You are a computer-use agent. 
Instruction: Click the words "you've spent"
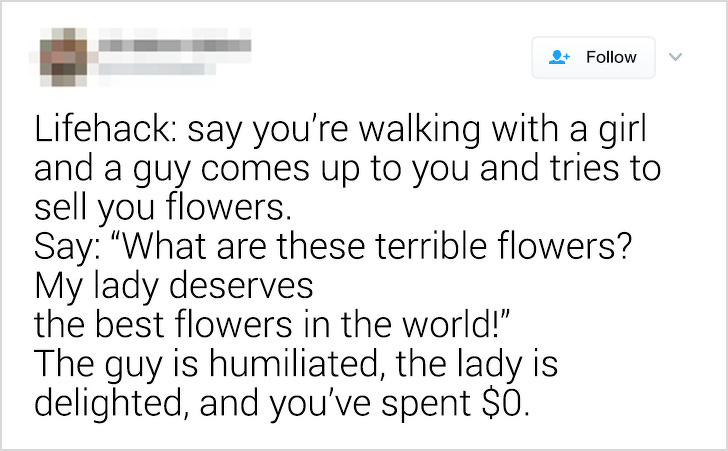click(370, 404)
